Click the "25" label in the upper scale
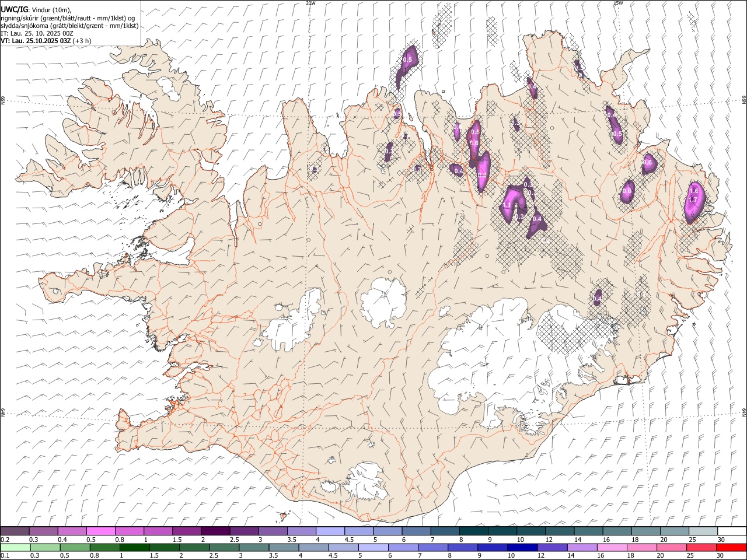747x560 pixels. click(x=692, y=540)
